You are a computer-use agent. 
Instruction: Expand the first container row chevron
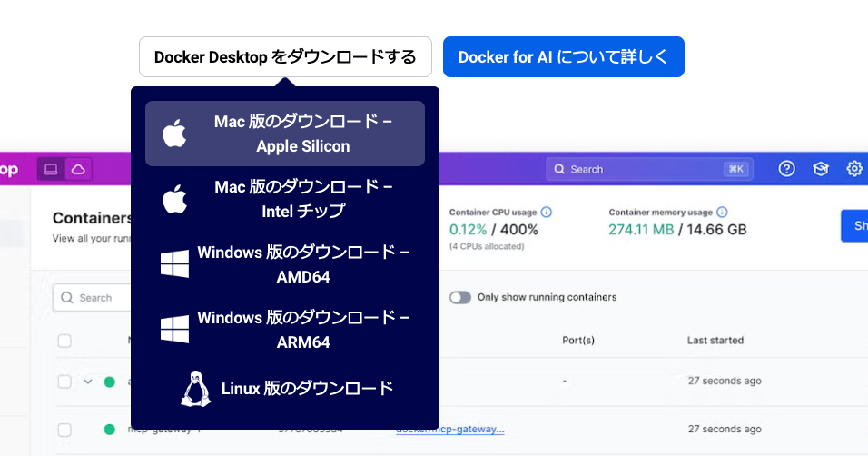[88, 382]
